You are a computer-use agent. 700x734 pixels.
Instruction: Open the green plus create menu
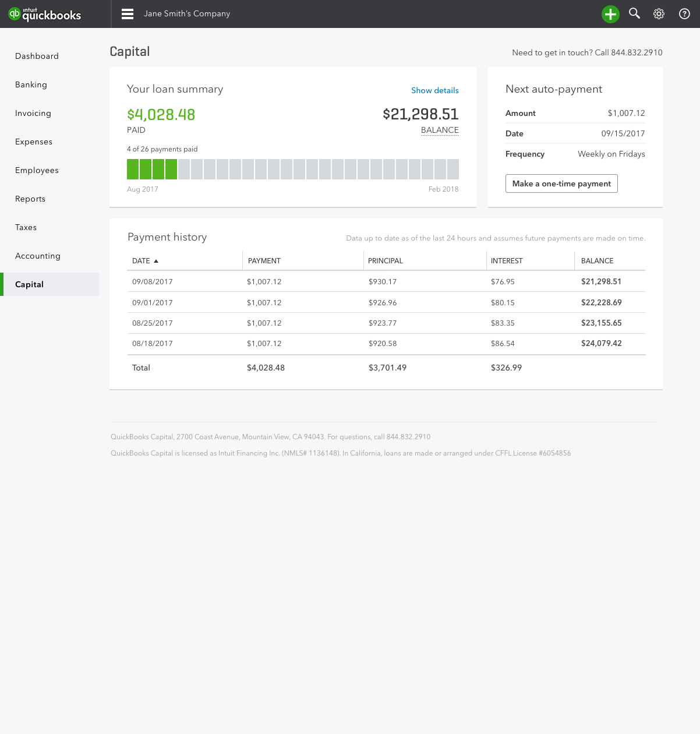click(610, 14)
